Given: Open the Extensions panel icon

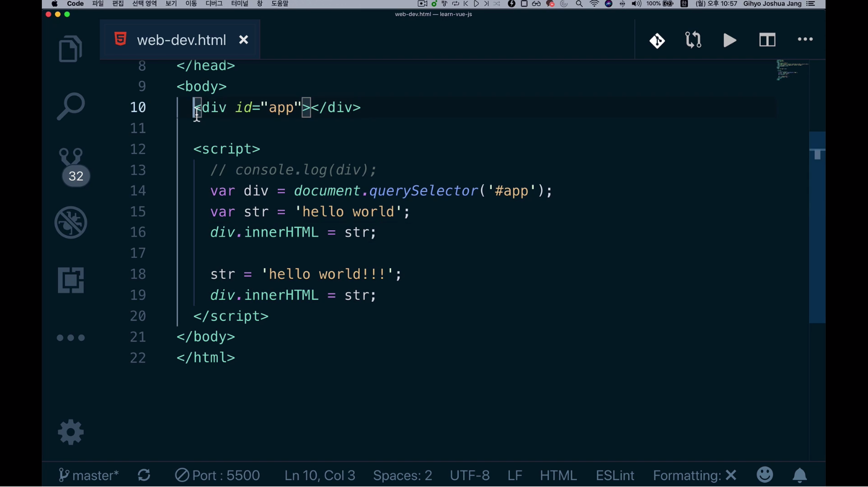Looking at the screenshot, I should tap(70, 280).
